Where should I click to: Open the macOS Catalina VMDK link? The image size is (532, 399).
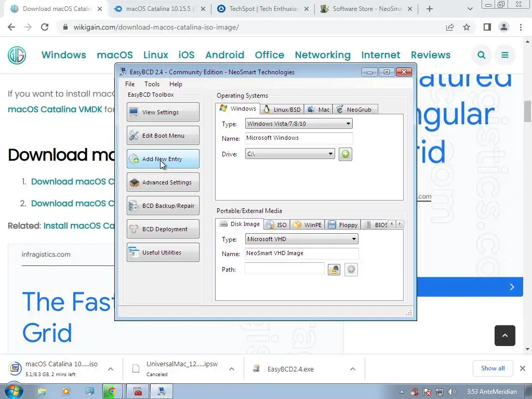coord(55,109)
